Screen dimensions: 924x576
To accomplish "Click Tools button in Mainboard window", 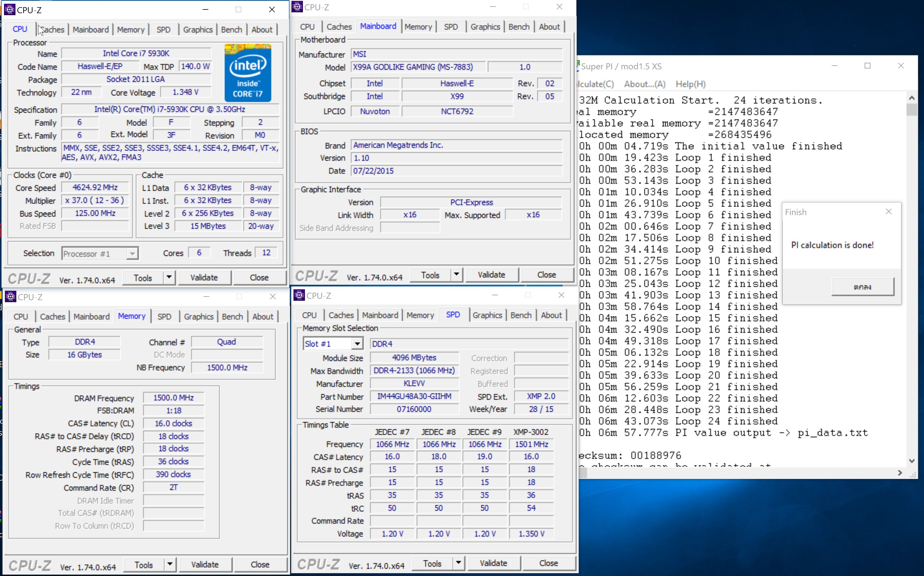I will [430, 275].
